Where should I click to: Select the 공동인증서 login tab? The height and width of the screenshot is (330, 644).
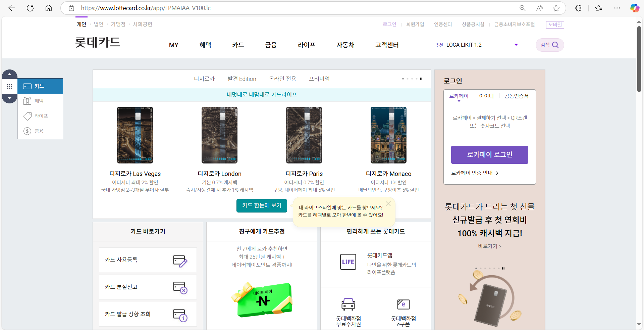click(517, 96)
